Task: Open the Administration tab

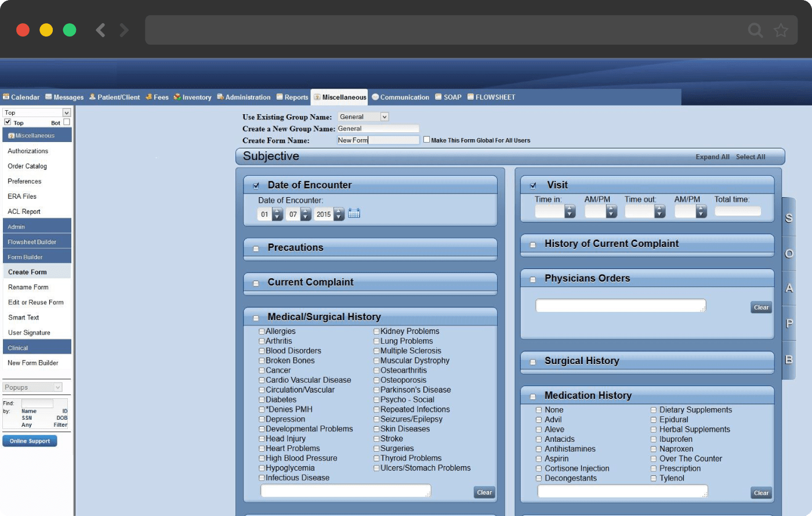Action: (x=244, y=97)
